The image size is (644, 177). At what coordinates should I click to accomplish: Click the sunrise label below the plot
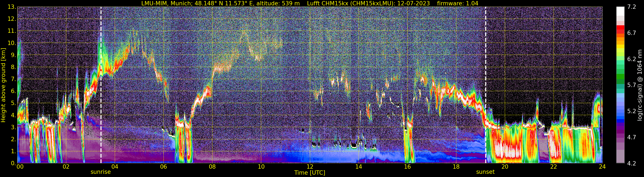point(100,172)
